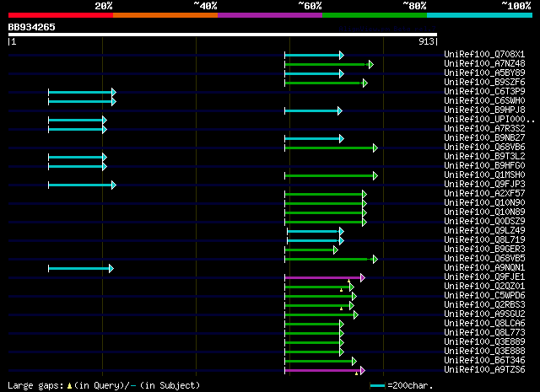Open the UniRef100_B9NB27 hit label
Screen dimensions: 540x392
[484, 137]
